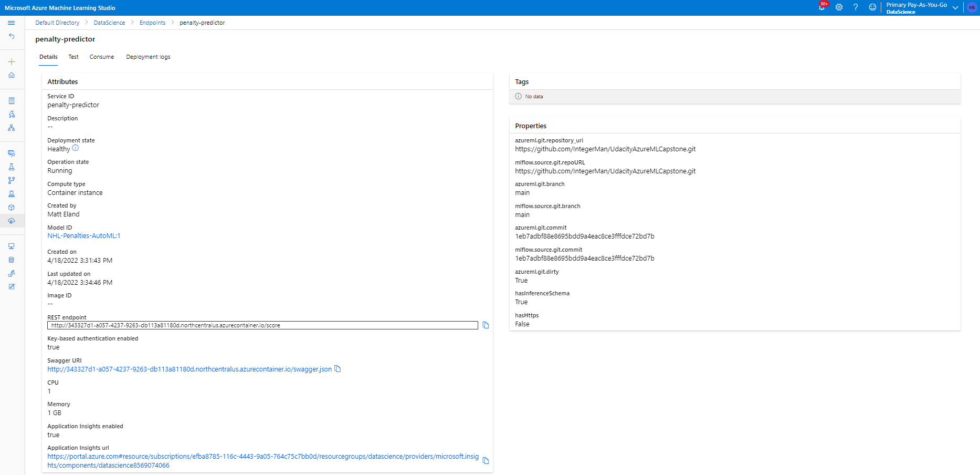
Task: Go to Home via sidebar house icon
Action: [x=11, y=75]
